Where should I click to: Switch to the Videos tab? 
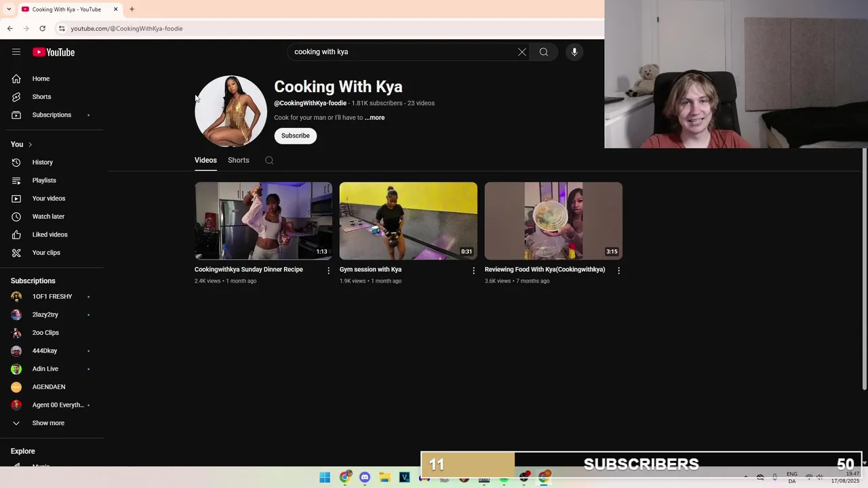click(205, 161)
